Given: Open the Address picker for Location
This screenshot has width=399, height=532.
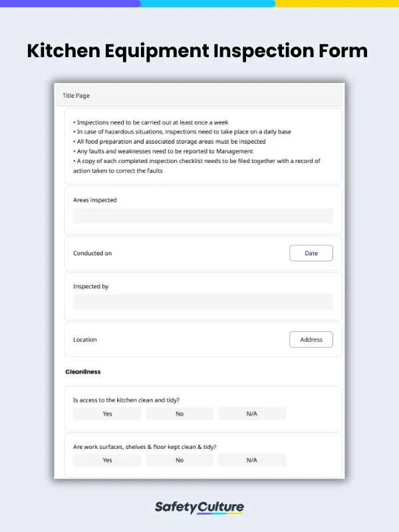Looking at the screenshot, I should (311, 339).
